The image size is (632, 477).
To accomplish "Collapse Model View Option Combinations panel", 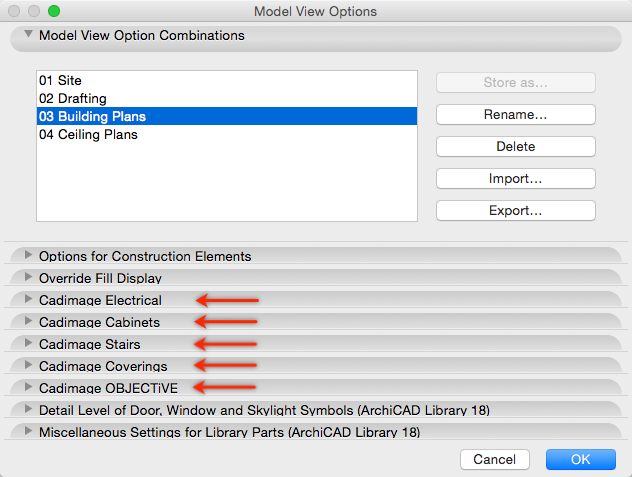I will point(28,34).
